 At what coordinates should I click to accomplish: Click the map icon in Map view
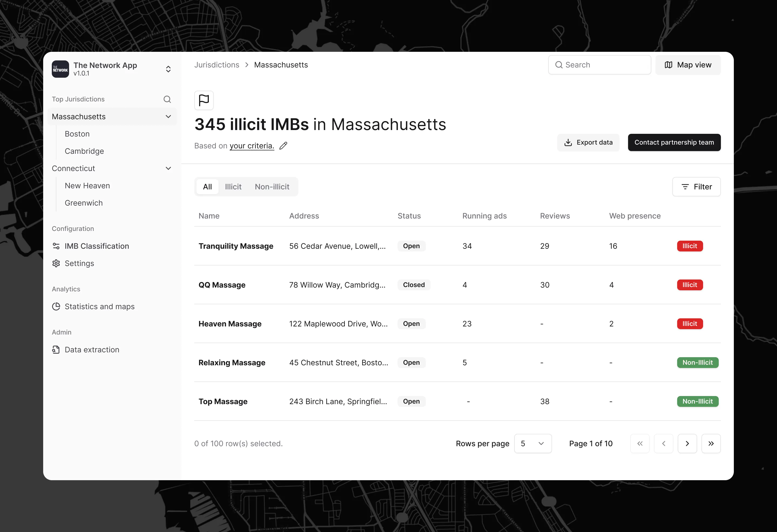(x=668, y=65)
